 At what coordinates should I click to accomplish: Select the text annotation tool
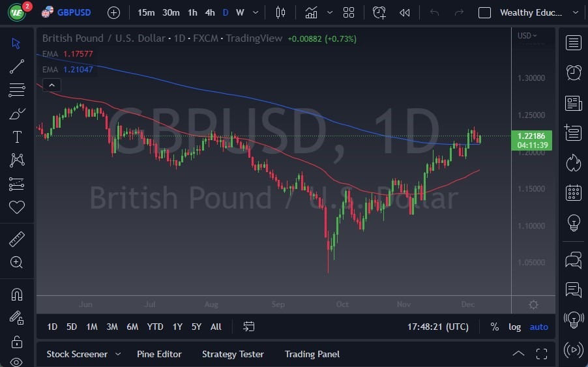[x=17, y=137]
